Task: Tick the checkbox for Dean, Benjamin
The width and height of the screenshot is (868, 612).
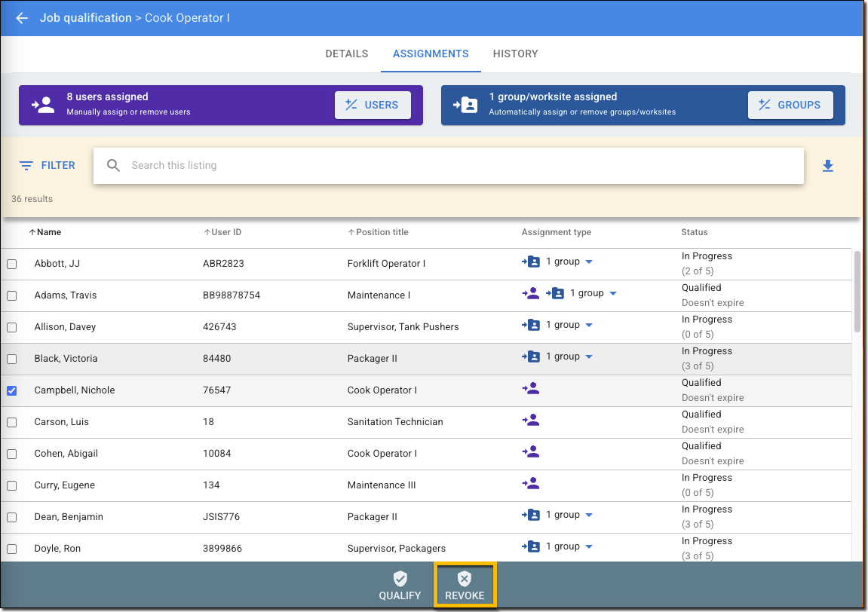Action: (x=12, y=517)
